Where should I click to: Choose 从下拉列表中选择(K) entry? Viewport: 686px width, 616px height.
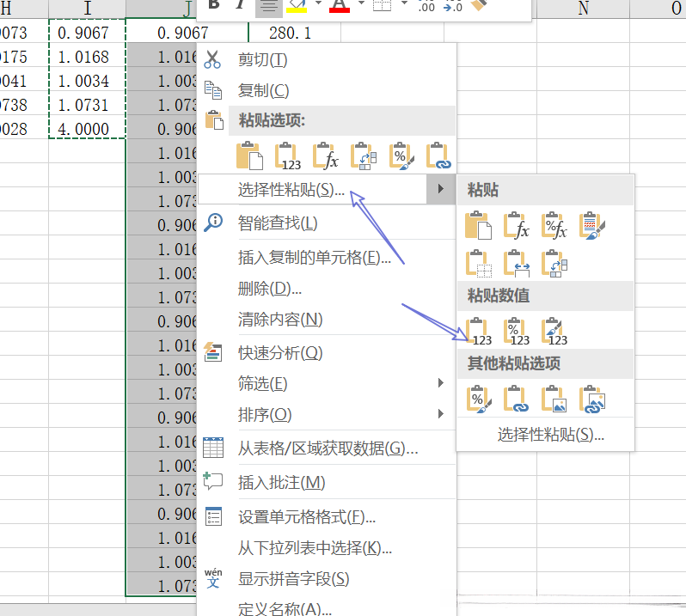pos(315,547)
